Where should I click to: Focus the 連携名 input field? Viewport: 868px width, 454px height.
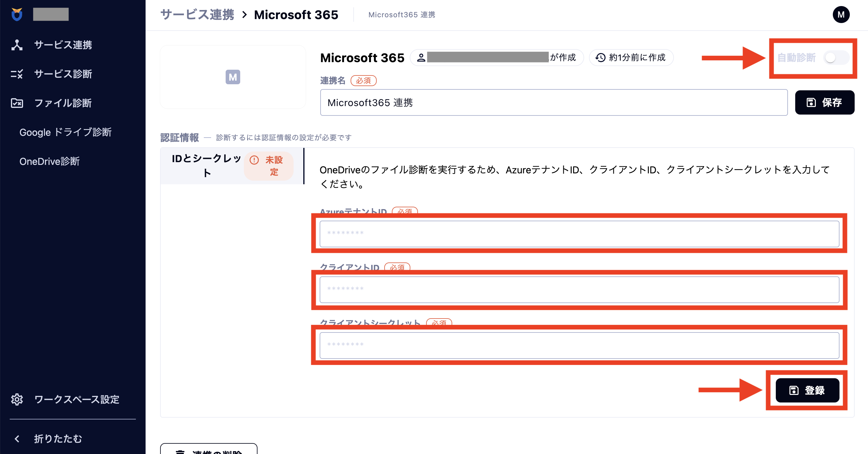click(553, 102)
